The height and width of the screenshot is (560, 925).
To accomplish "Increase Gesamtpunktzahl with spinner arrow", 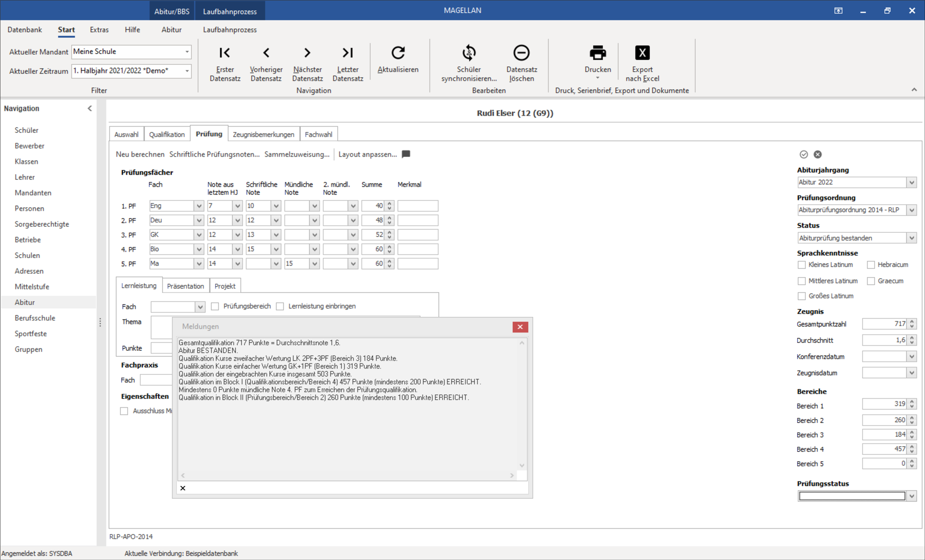I will click(x=912, y=321).
